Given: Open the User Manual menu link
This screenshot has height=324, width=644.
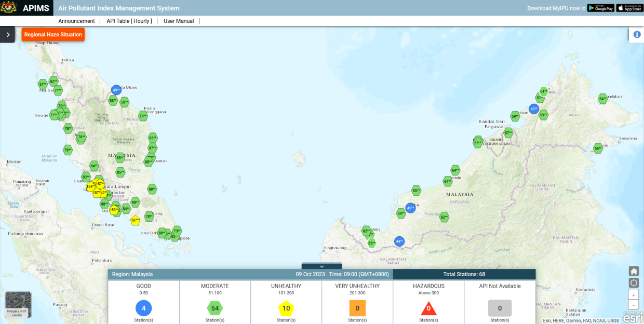Looking at the screenshot, I should coord(179,21).
